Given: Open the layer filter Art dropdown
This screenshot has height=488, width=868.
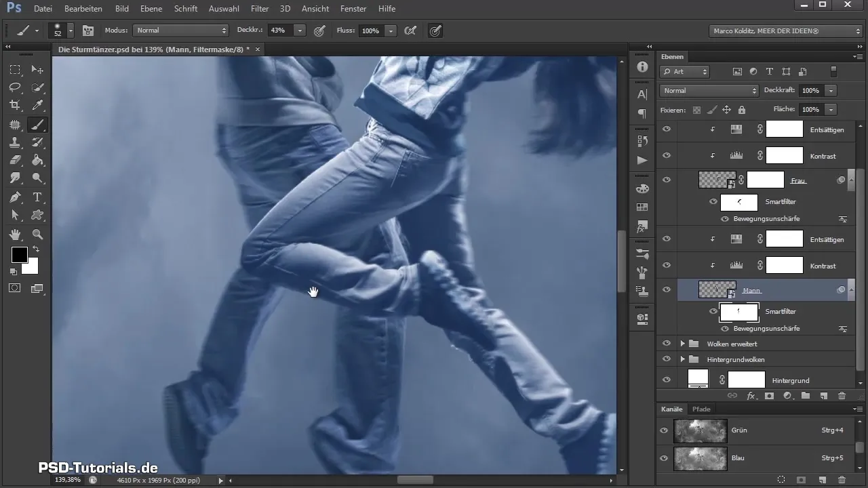Looking at the screenshot, I should tap(685, 71).
